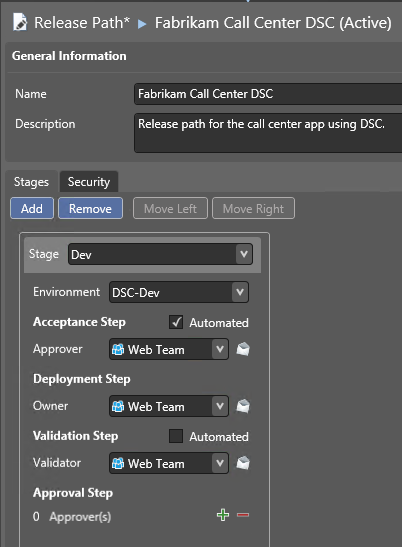Click the Deployment Step heading

tap(82, 379)
